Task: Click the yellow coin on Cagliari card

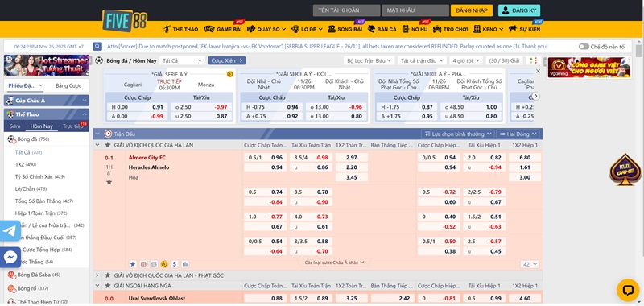Action: (230, 74)
